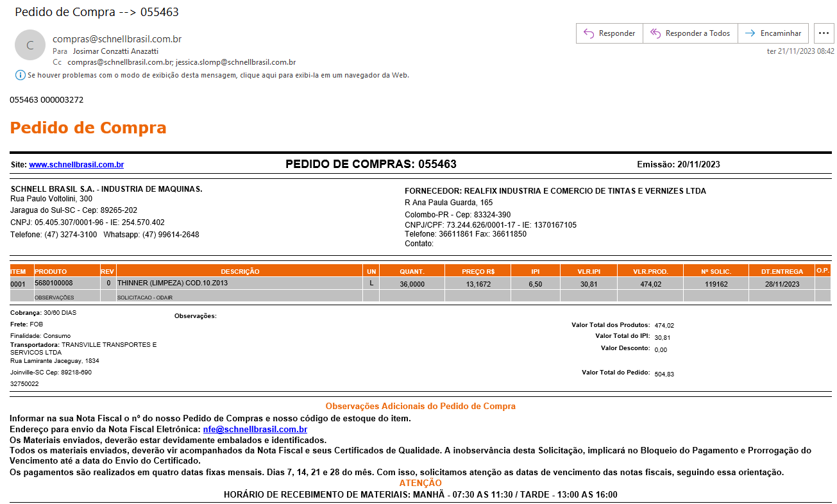Click the info icon in the display-problem notice

pyautogui.click(x=20, y=75)
